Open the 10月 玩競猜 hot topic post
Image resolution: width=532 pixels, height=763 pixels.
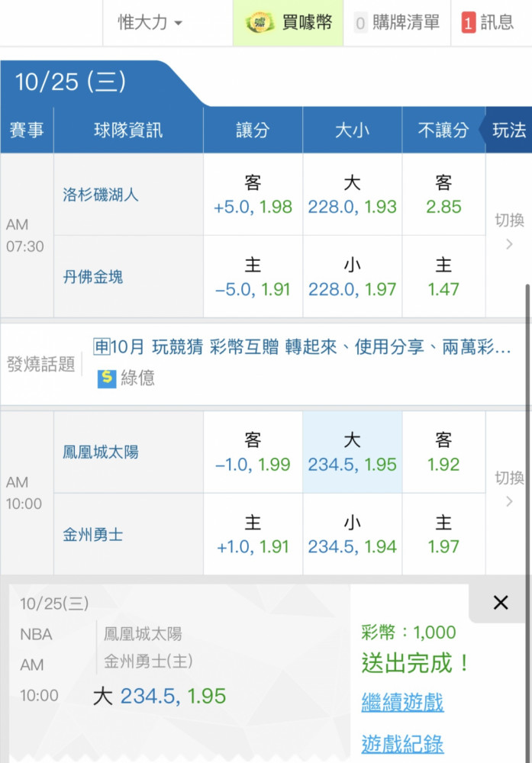(311, 347)
